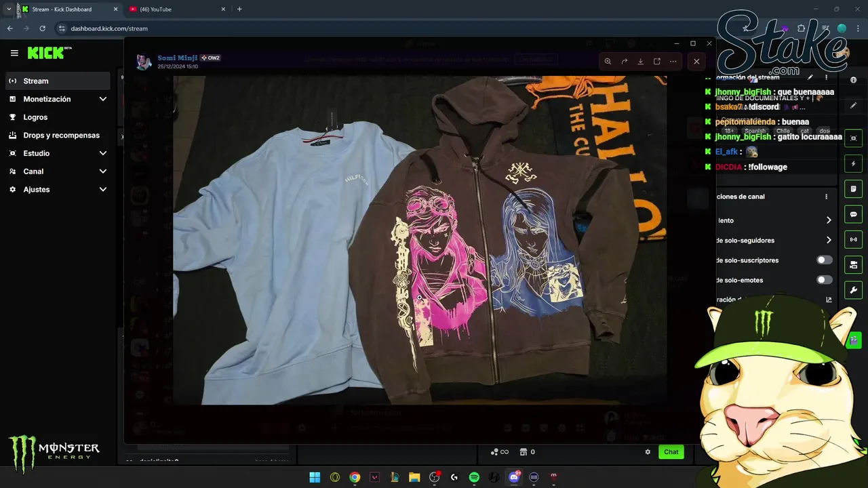This screenshot has height=488, width=868.
Task: Close the image viewer with the X
Action: click(696, 61)
